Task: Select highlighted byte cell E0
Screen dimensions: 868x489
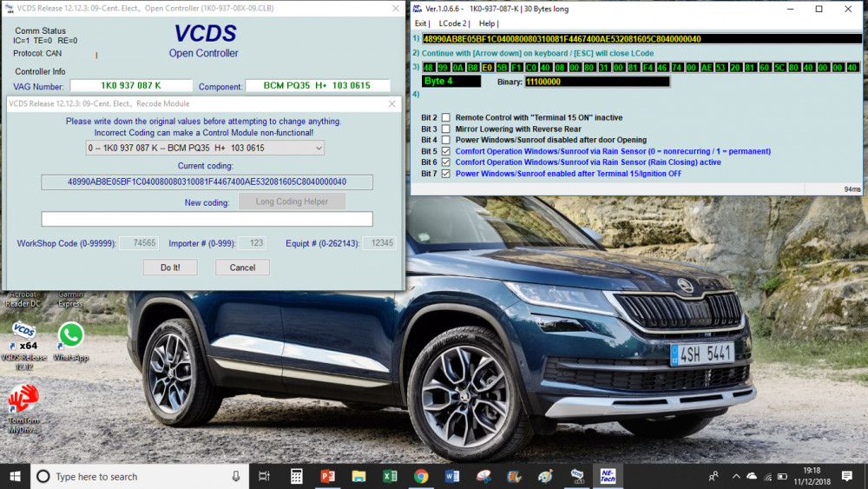Action: coord(487,68)
